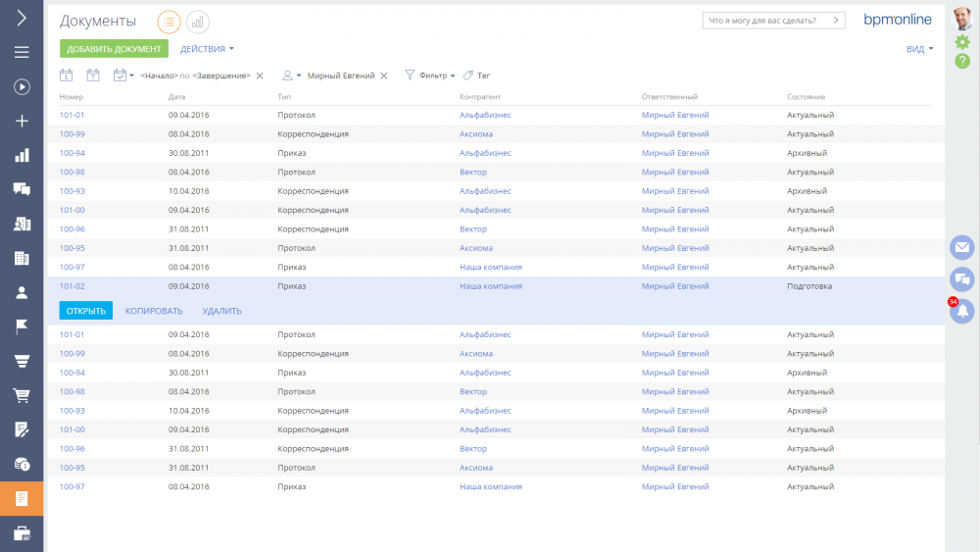The height and width of the screenshot is (552, 980).
Task: Click Добавить документ button
Action: (x=114, y=49)
